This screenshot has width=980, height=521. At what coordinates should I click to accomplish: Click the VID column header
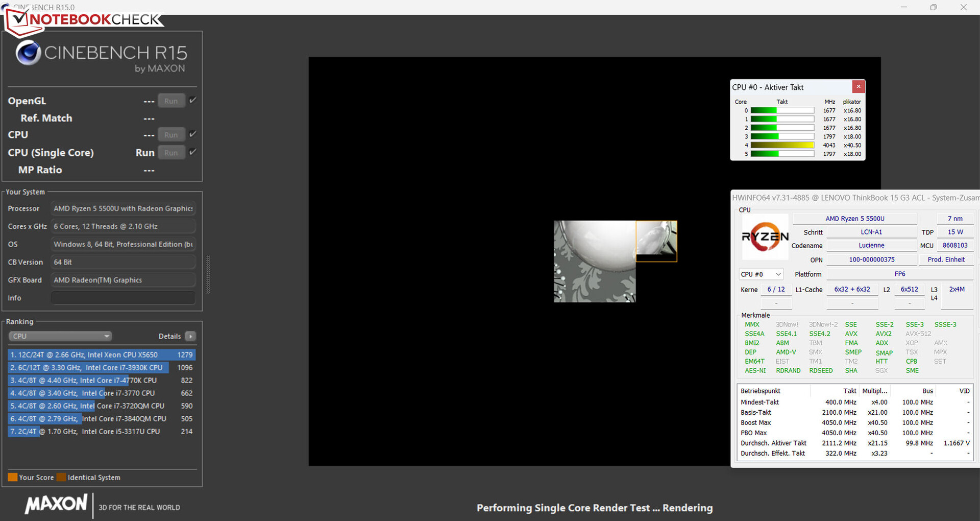[955, 391]
